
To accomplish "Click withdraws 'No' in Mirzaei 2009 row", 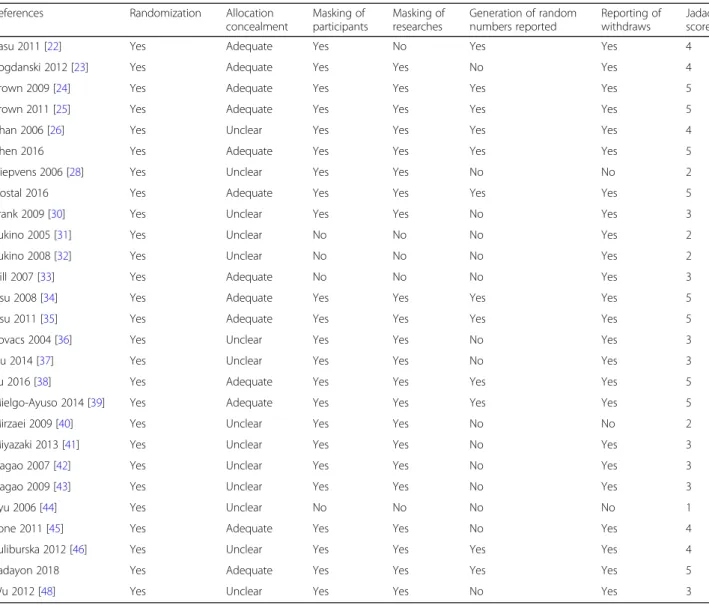I will coord(608,424).
